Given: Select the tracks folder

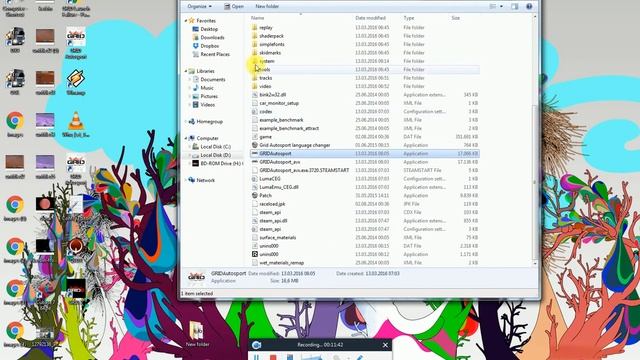Looking at the screenshot, I should (364, 78).
